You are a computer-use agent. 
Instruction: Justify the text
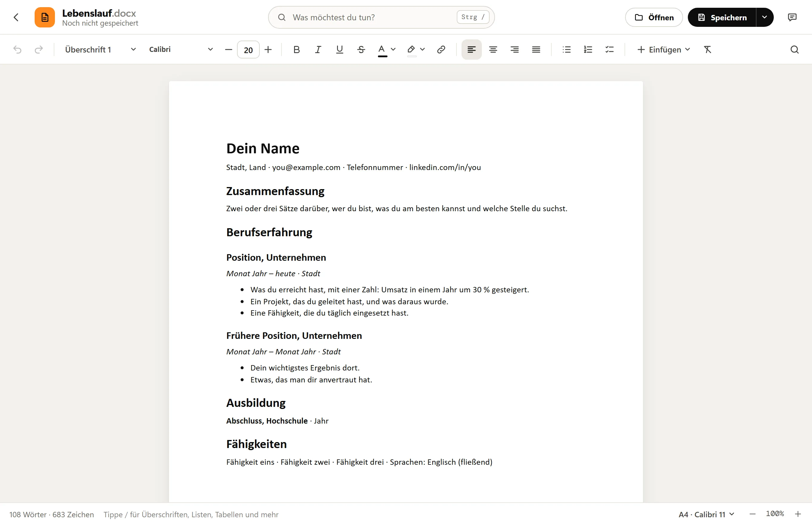click(x=536, y=50)
